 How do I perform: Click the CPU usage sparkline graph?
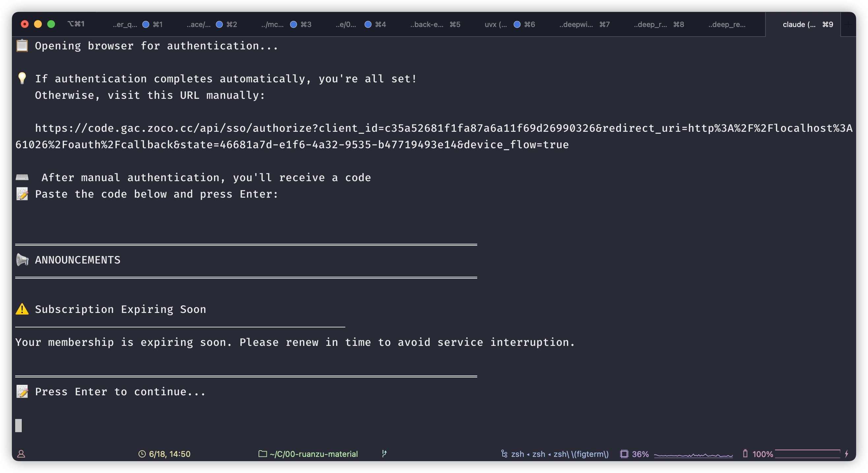[693, 455]
